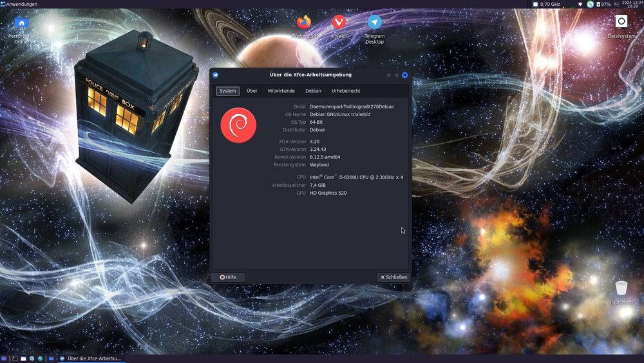Click GTK-Version value '3.24.43'
This screenshot has width=644, height=363.
tap(318, 149)
